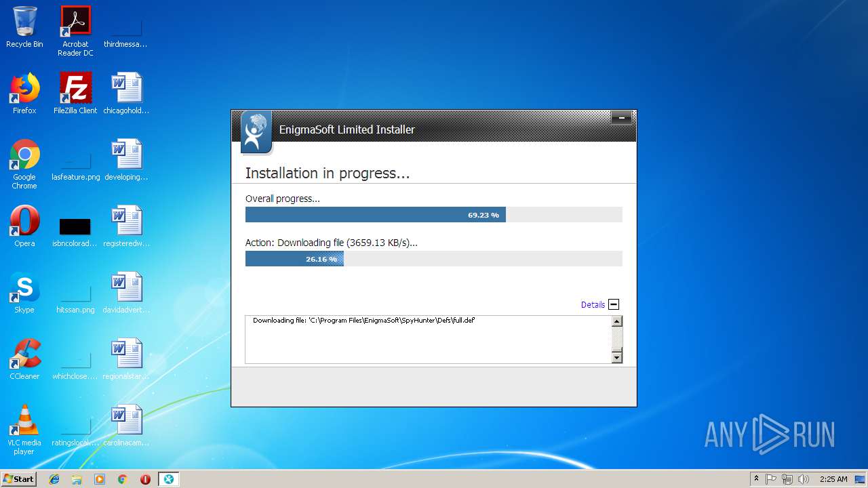Launch Skype from the desktop
Screen dimensions: 868x488
[x=24, y=293]
